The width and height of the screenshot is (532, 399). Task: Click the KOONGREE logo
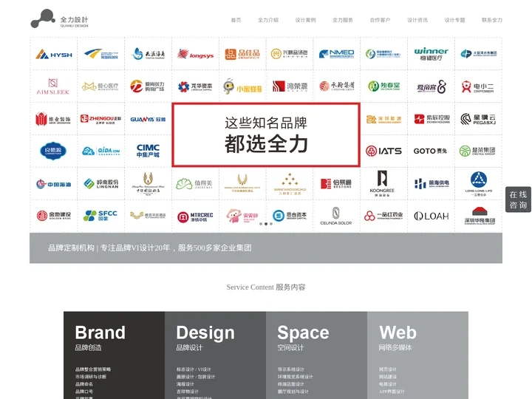pyautogui.click(x=383, y=183)
